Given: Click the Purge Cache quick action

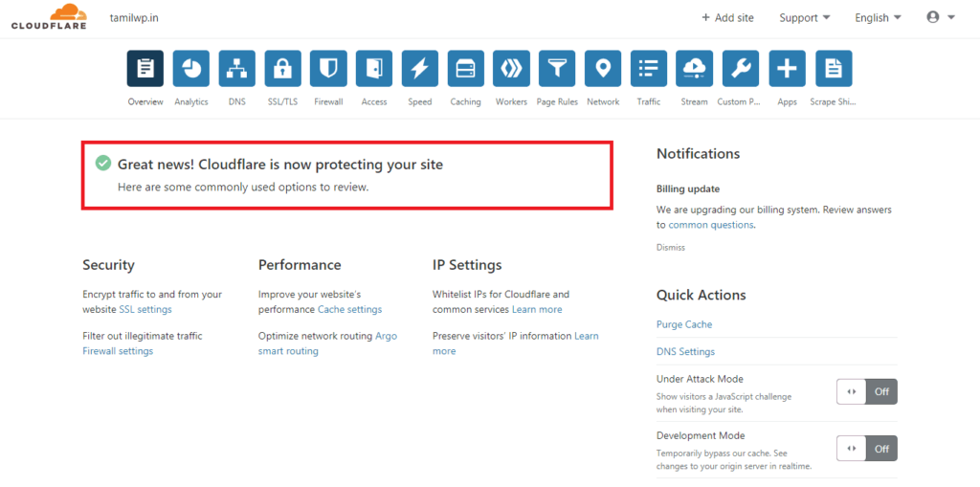Looking at the screenshot, I should [684, 324].
